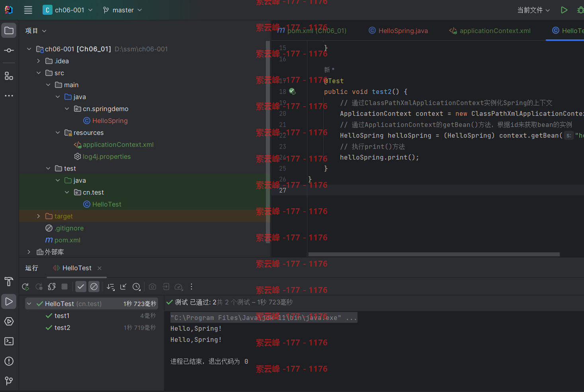This screenshot has height=392, width=584.
Task: Open the Commit tool window
Action: (9, 51)
